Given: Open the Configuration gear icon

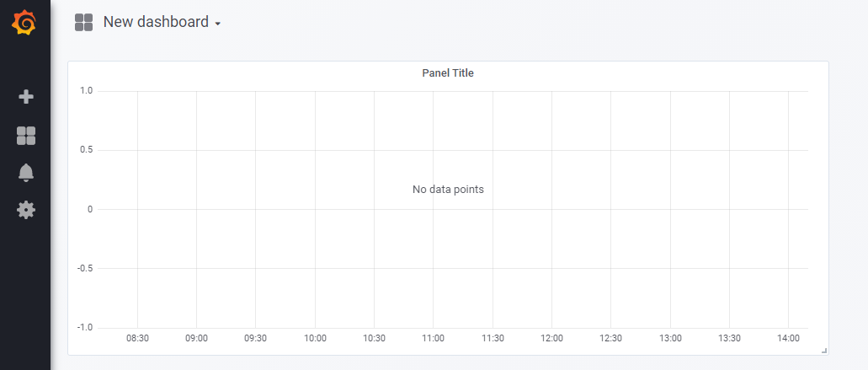Looking at the screenshot, I should coord(26,210).
